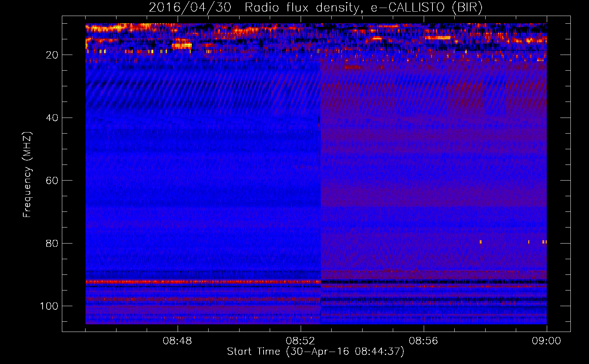Screen dimensions: 589x364
Task: Select the 09:00 time tick label
Action: (546, 341)
